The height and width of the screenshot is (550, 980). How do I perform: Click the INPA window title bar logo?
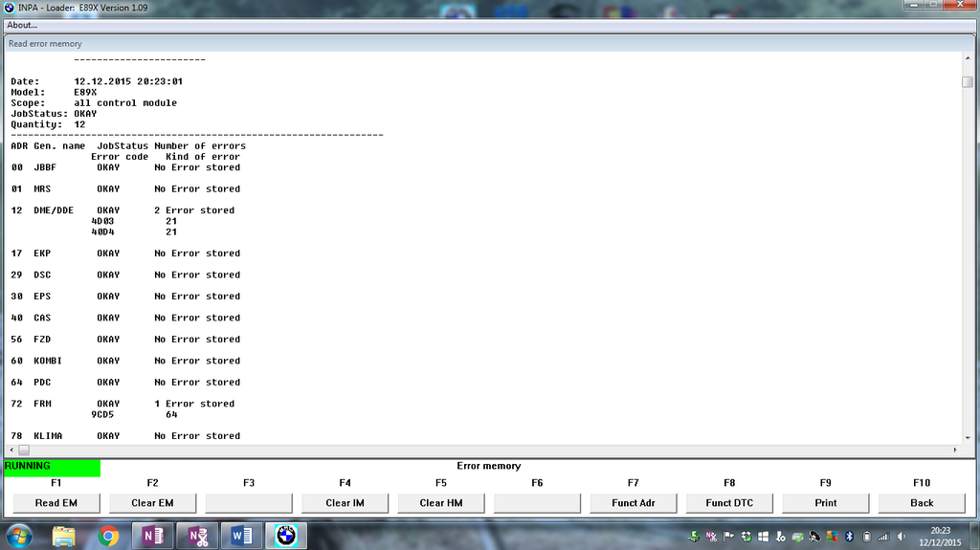pyautogui.click(x=10, y=8)
